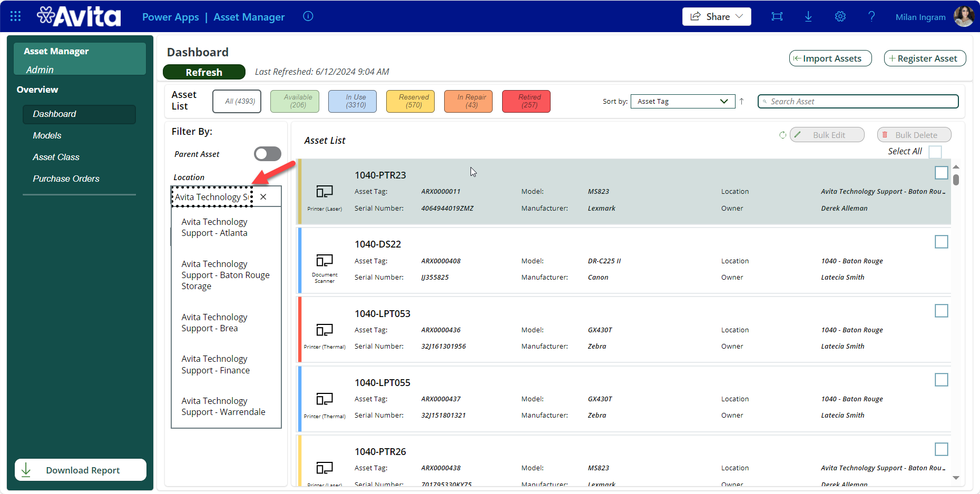
Task: Click Document Scanner icon for 1040-DS22
Action: pyautogui.click(x=325, y=260)
